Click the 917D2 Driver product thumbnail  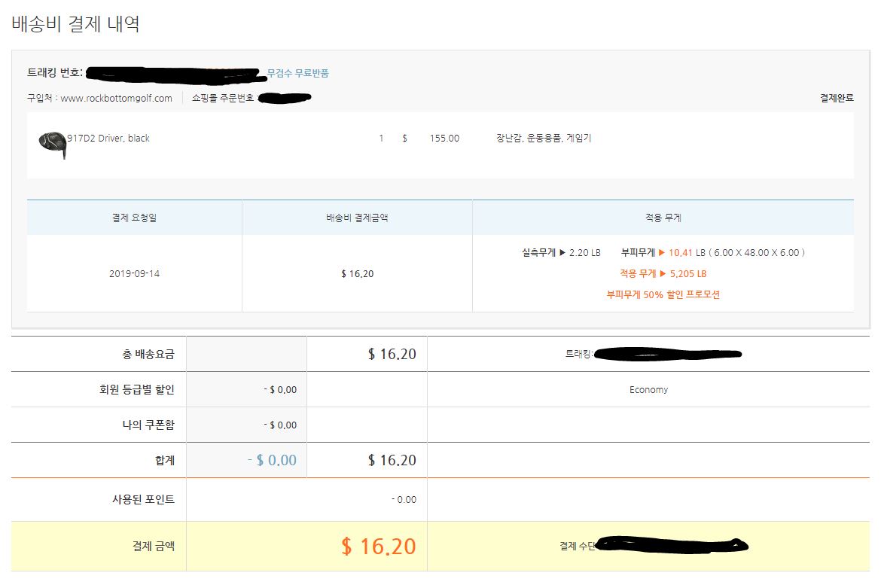point(53,144)
